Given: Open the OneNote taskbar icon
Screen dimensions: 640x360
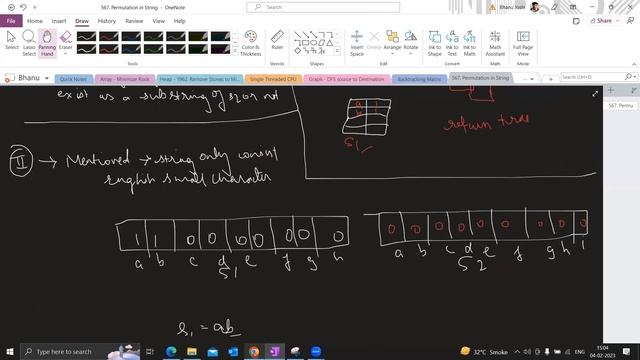Looking at the screenshot, I should [x=275, y=351].
